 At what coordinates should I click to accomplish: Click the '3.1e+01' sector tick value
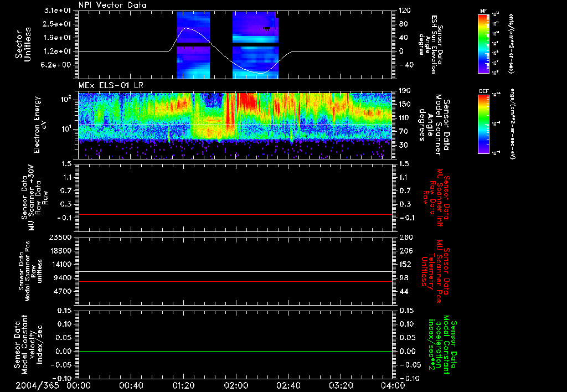coord(58,11)
